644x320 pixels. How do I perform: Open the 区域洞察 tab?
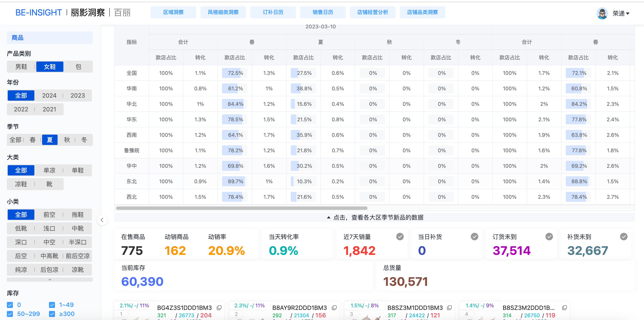173,12
